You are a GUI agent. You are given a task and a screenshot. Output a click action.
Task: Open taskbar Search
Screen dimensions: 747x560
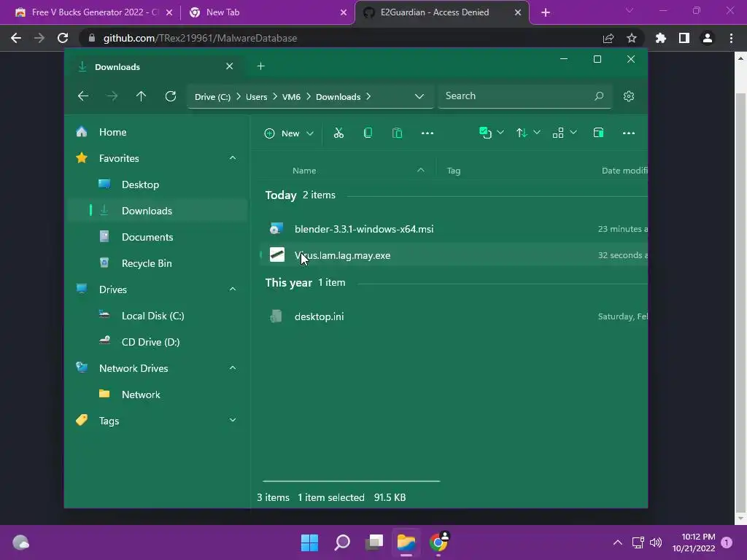[x=342, y=542]
